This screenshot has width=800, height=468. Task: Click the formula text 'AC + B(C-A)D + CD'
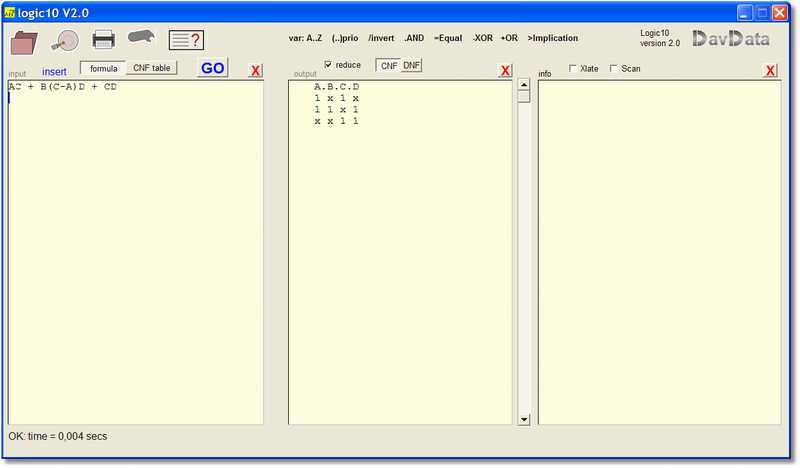pyautogui.click(x=63, y=87)
